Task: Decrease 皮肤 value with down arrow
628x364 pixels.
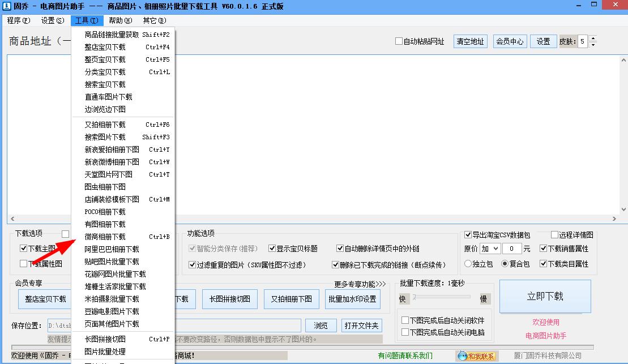Action: [593, 45]
